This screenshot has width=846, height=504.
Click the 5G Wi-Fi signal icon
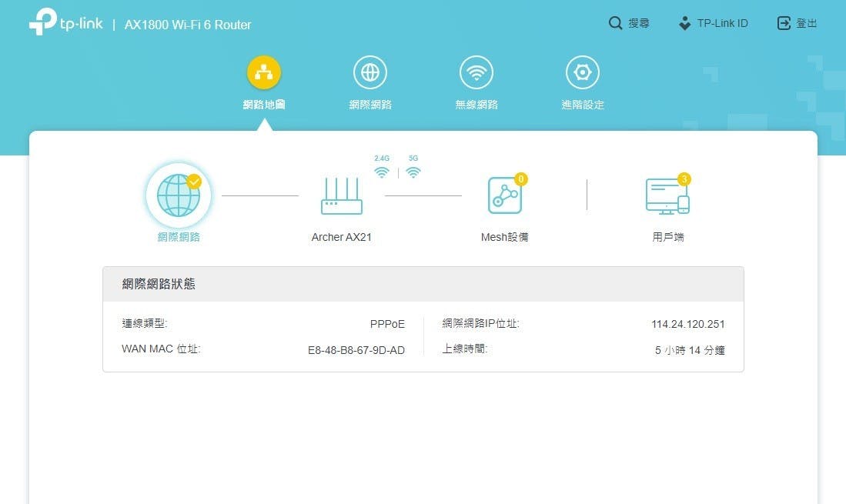pyautogui.click(x=413, y=172)
